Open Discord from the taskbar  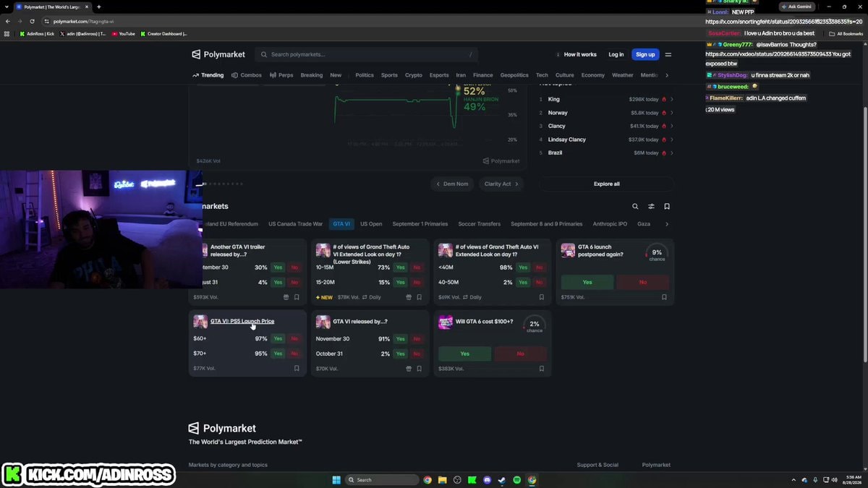coord(487,479)
